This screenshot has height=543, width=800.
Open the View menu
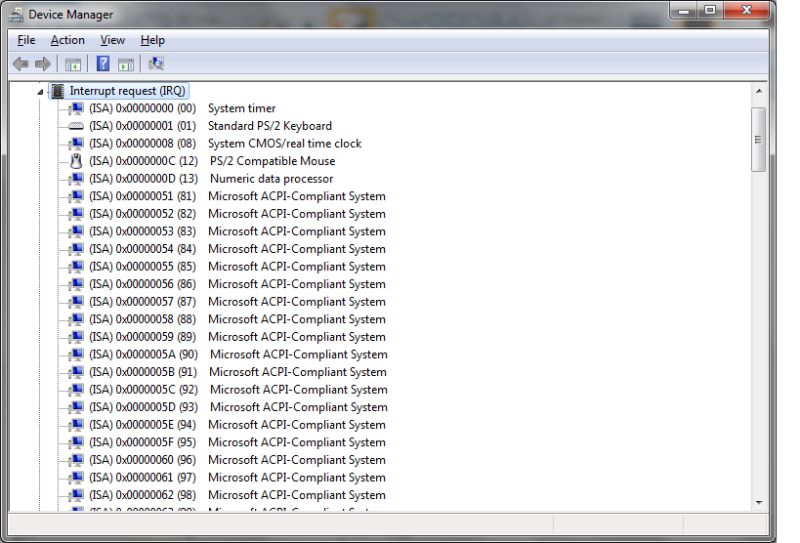[x=112, y=40]
